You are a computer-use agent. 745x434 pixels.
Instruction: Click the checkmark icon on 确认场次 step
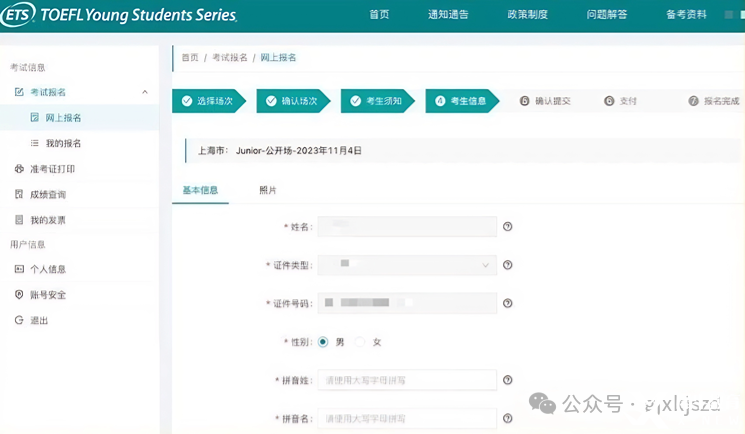(x=271, y=101)
